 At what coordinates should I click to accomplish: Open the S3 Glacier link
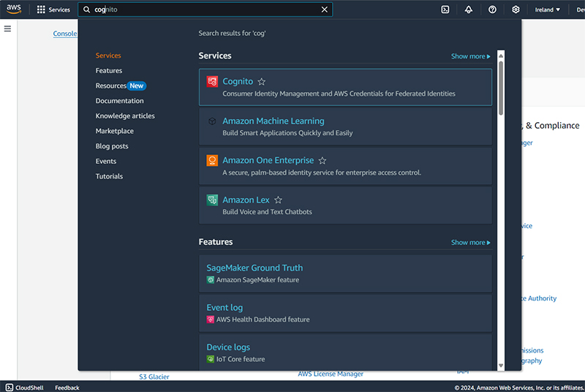[154, 377]
